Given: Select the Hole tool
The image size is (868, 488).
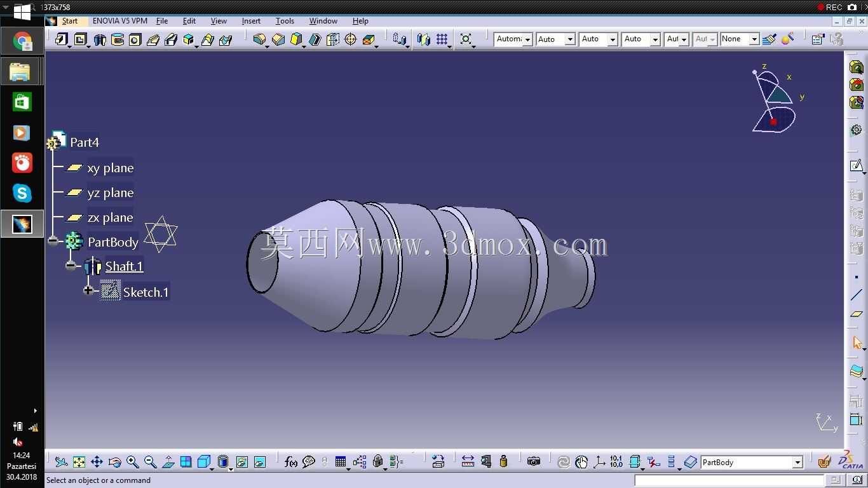Looking at the screenshot, I should [135, 39].
